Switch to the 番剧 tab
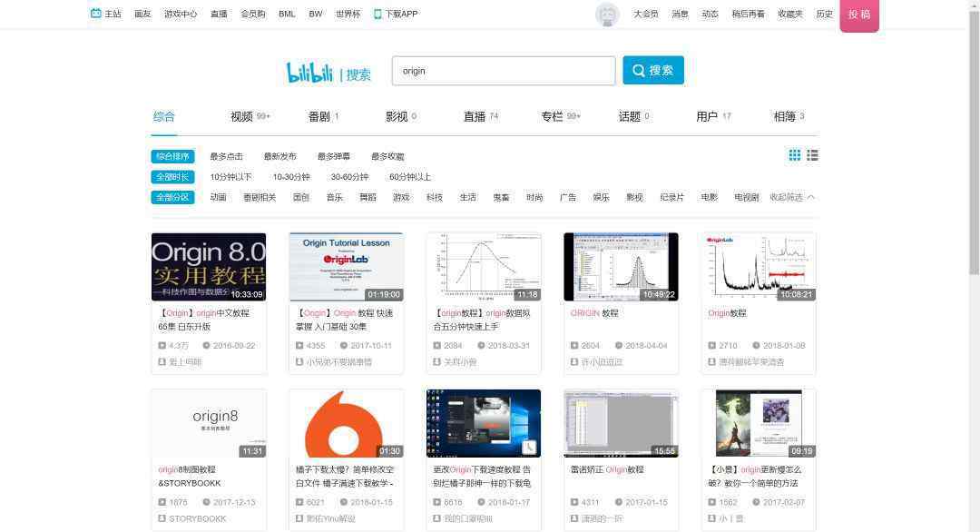The height and width of the screenshot is (532, 980). [322, 116]
